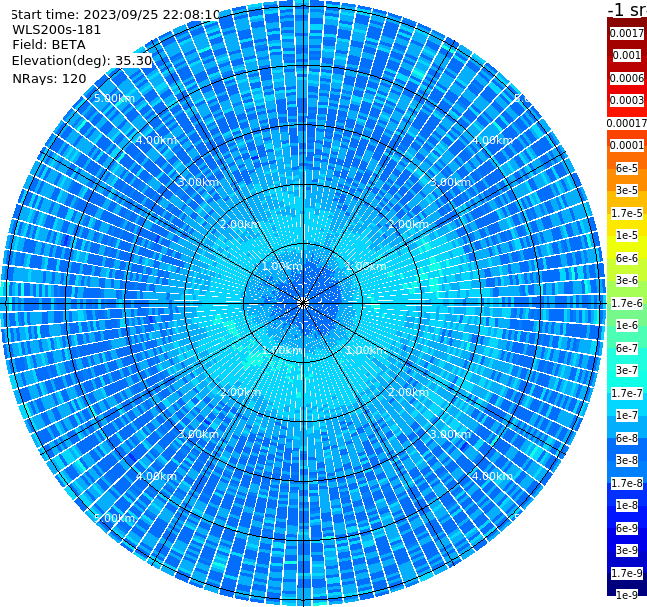This screenshot has width=647, height=607.
Task: Click the 6e-5 color scale label
Action: (x=627, y=168)
